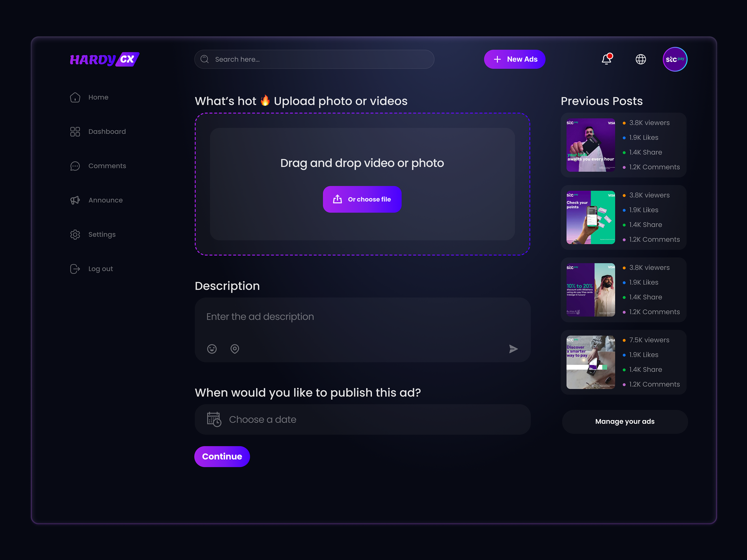747x560 pixels.
Task: Add a location with the pin icon
Action: [234, 349]
